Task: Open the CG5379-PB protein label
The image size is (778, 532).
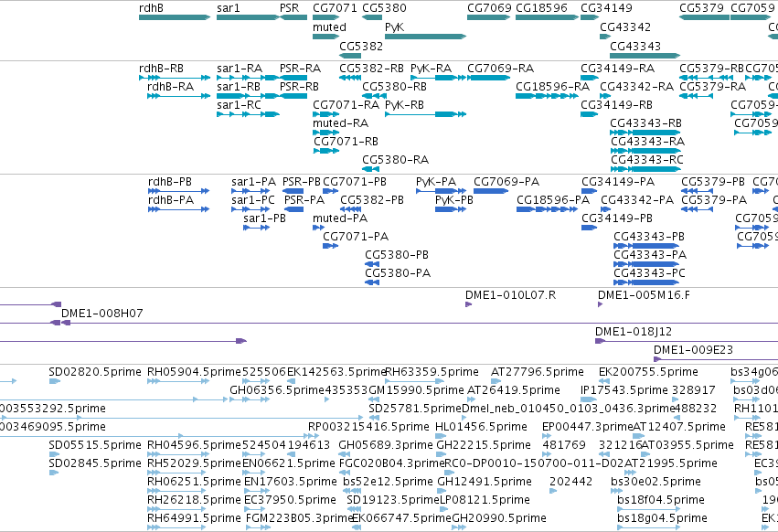Action: tap(713, 182)
